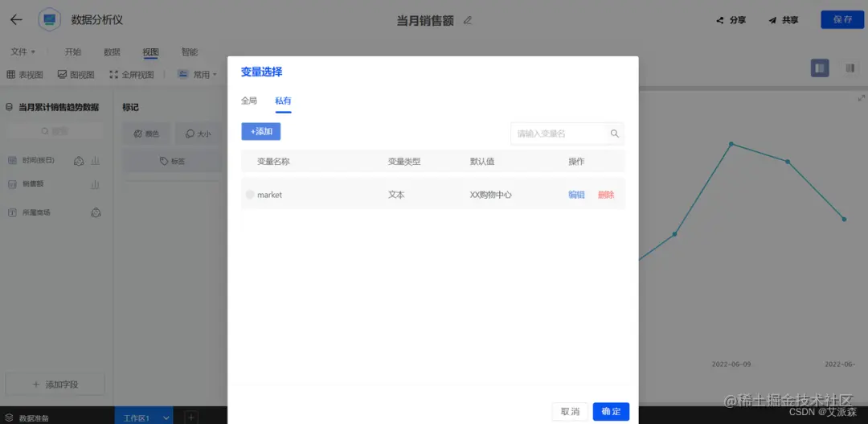Click the 默认值 column header
This screenshot has height=424, width=868.
click(x=482, y=162)
